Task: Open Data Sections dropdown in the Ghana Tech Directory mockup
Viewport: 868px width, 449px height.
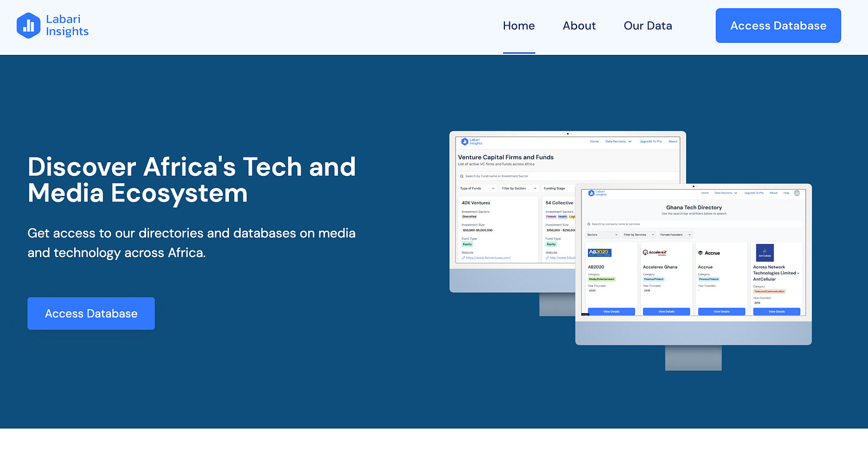Action: [x=726, y=193]
